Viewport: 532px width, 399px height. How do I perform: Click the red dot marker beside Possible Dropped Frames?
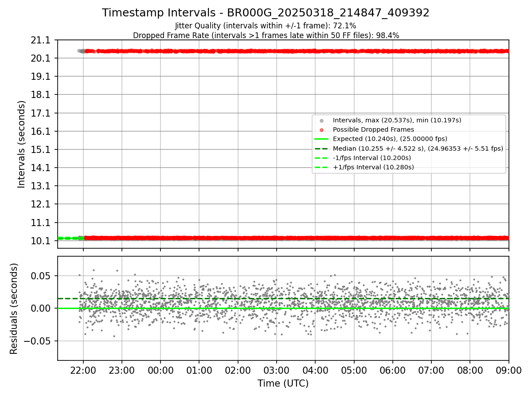[x=321, y=130]
